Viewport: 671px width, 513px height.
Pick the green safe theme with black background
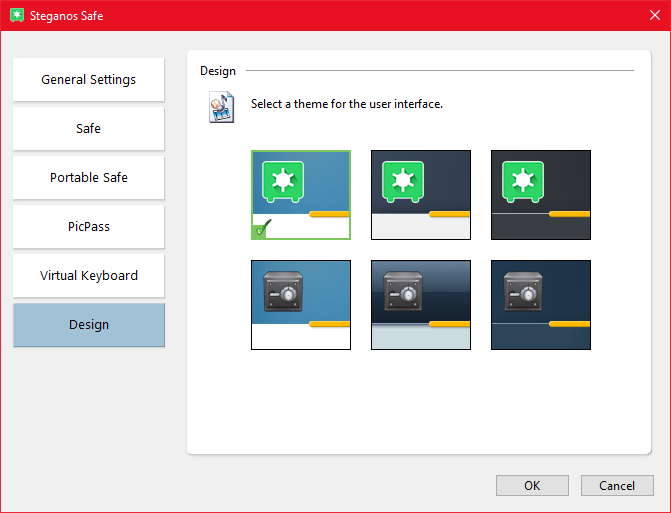click(x=541, y=195)
